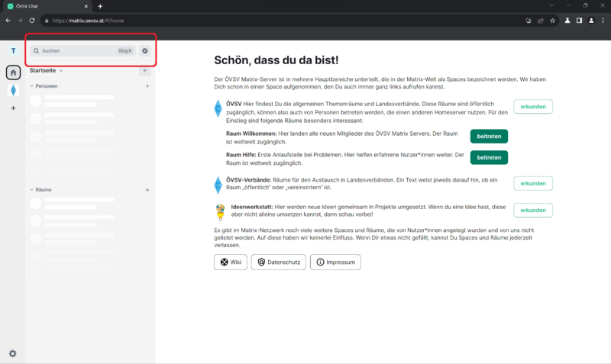Open the browser extensions icon
611x364 pixels.
(567, 21)
